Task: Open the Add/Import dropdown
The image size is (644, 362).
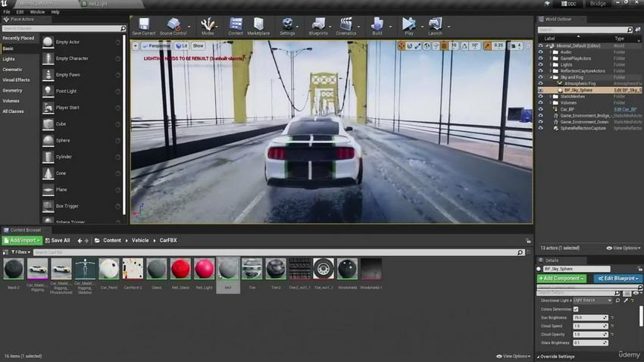Action: (22, 241)
